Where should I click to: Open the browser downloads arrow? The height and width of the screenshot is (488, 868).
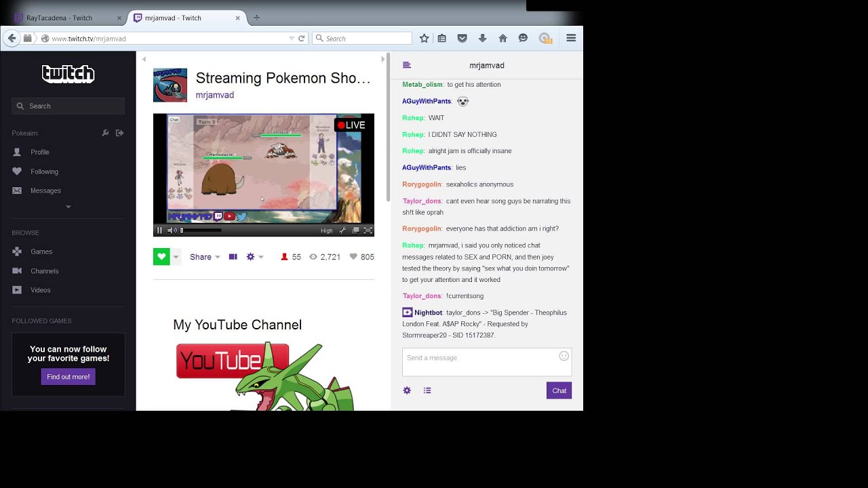click(x=483, y=39)
